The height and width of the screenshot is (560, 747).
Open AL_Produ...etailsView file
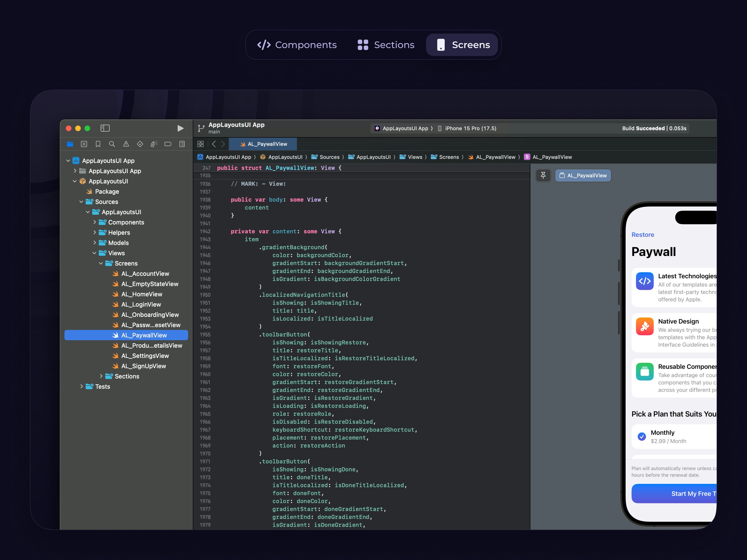click(x=126, y=346)
